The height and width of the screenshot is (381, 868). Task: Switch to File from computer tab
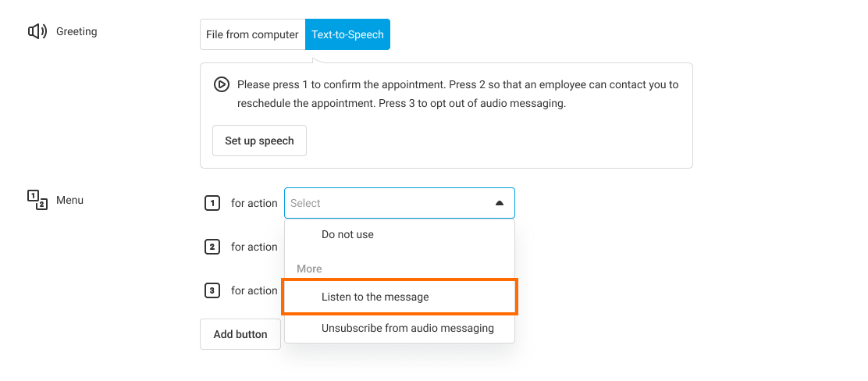click(252, 34)
